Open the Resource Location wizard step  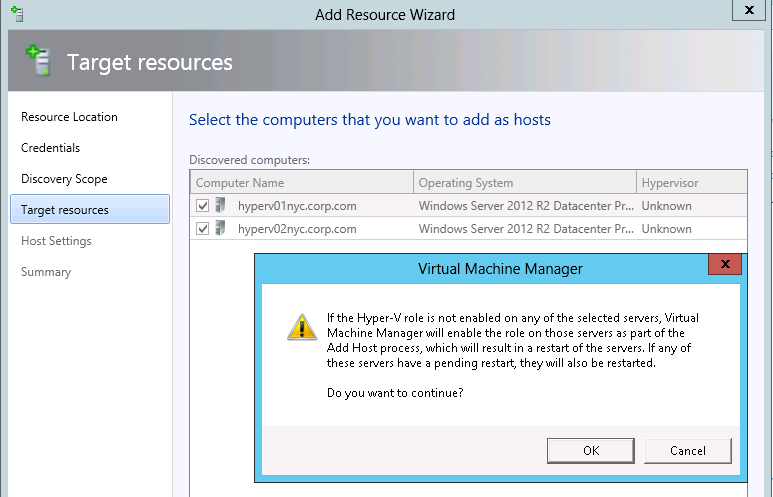[70, 117]
